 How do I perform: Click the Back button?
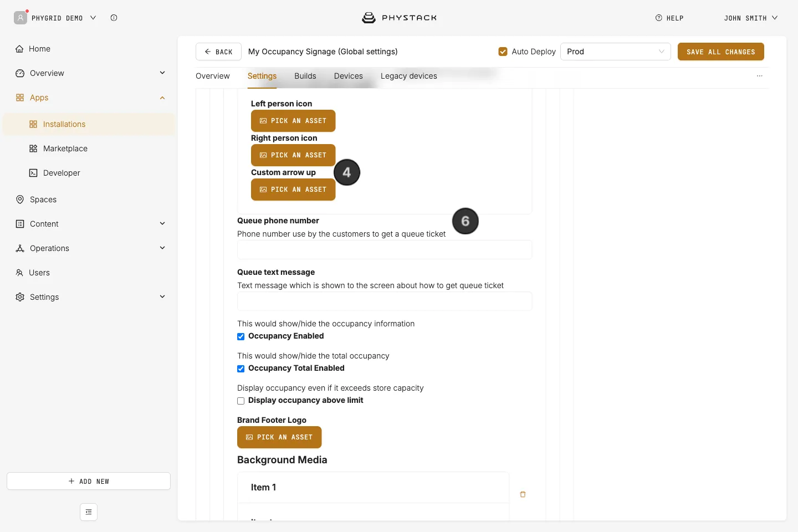[218, 52]
